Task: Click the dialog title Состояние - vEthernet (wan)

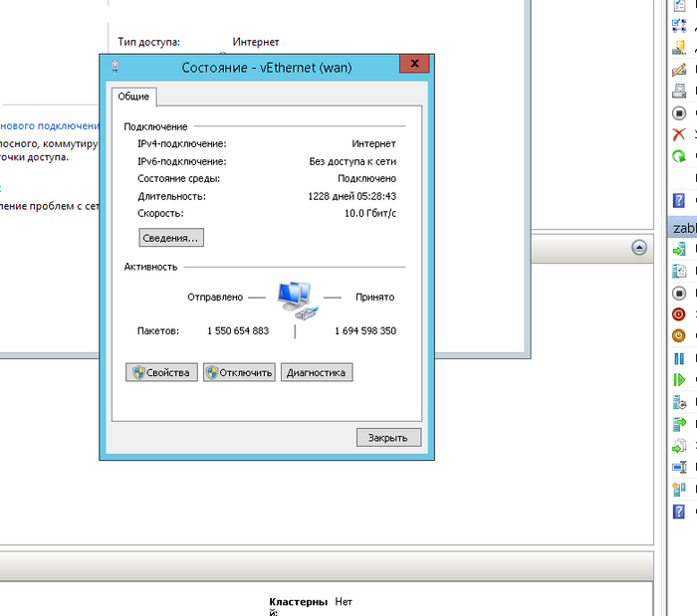Action: 267,68
